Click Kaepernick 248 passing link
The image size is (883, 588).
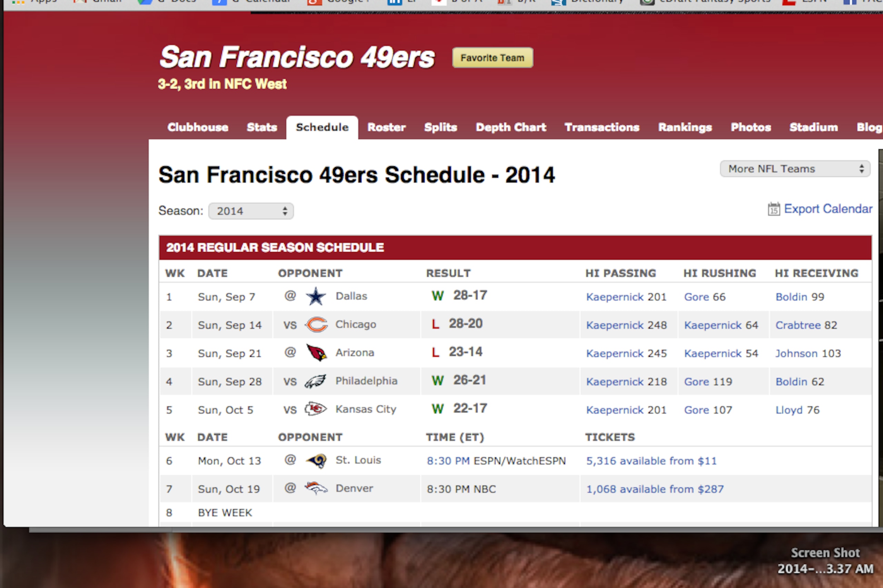point(615,325)
